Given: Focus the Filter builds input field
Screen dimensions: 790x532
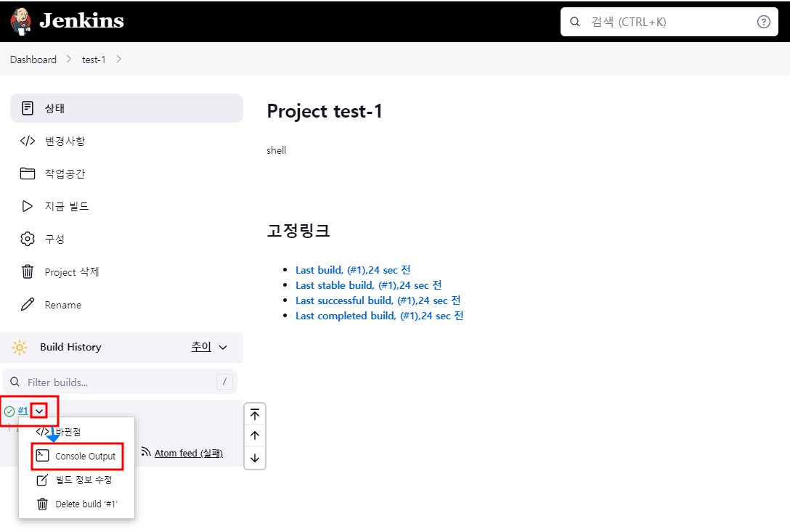Looking at the screenshot, I should coord(120,382).
